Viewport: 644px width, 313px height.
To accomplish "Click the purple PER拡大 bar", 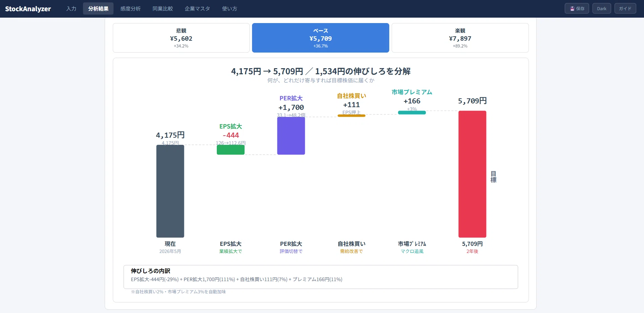I will tap(291, 136).
